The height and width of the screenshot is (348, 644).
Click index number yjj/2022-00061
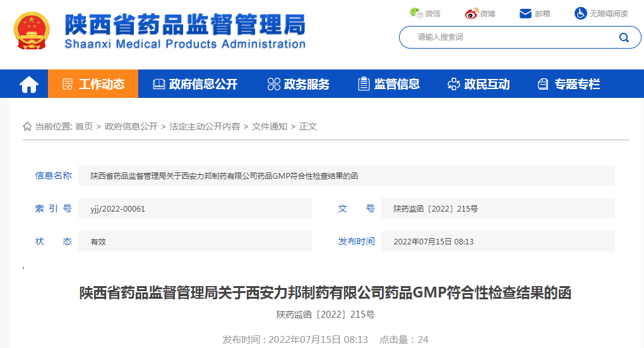tap(118, 208)
